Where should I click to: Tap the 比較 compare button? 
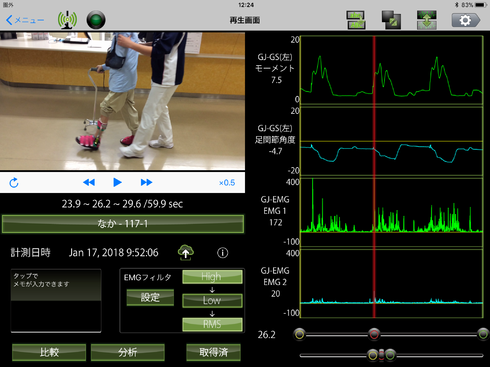[x=49, y=352]
